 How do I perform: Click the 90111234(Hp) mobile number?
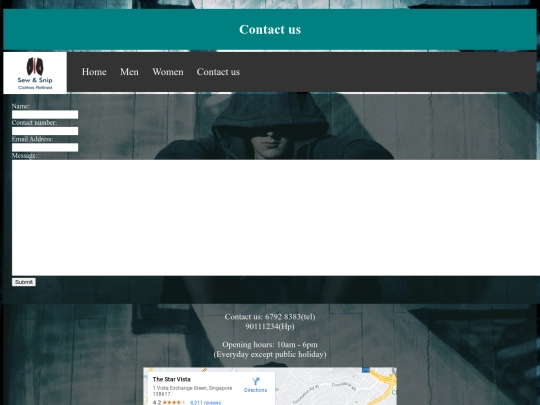pyautogui.click(x=270, y=326)
